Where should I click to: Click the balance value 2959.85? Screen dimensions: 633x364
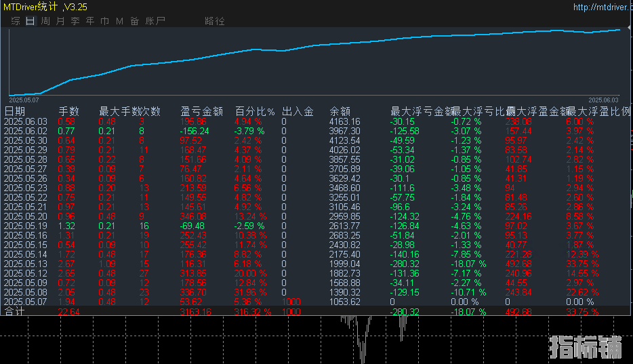click(x=345, y=216)
